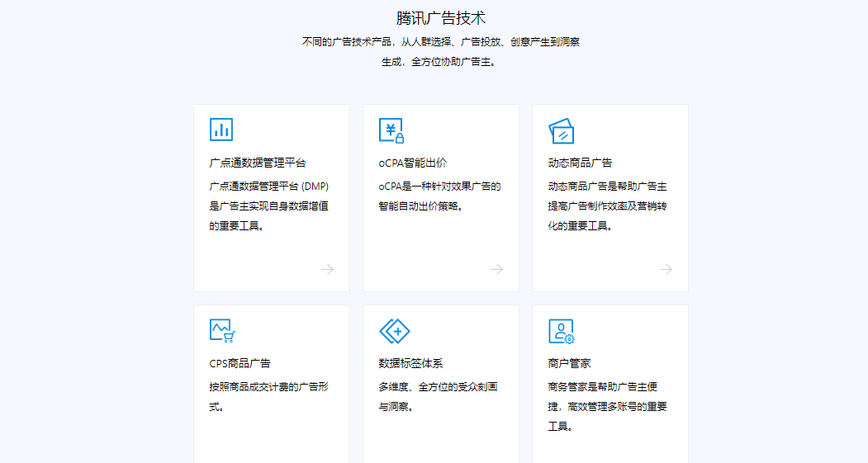Open the 商户管家 title link

(x=570, y=363)
